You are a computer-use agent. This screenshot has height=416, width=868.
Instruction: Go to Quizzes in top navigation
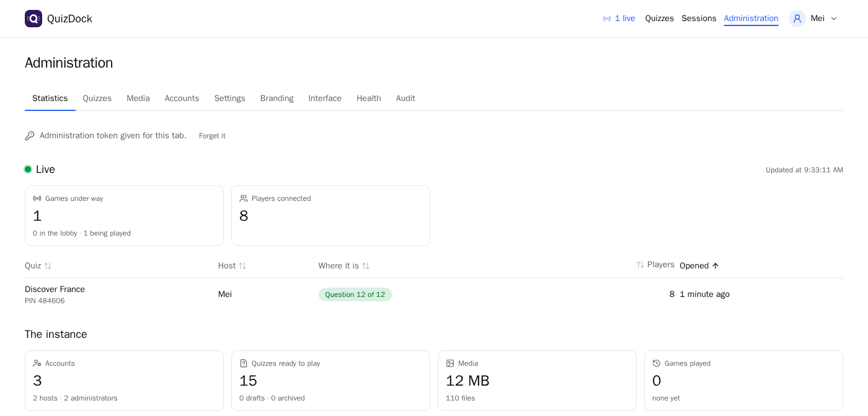[x=660, y=19]
